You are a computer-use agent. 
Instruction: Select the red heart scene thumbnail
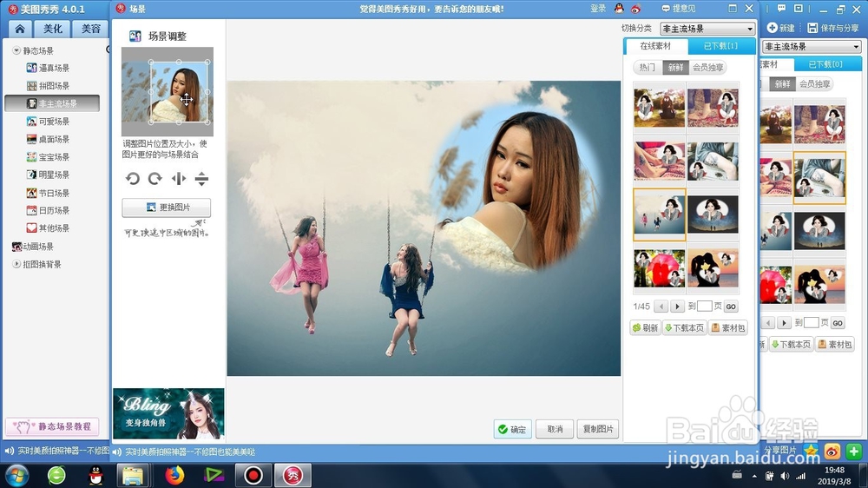(660, 268)
